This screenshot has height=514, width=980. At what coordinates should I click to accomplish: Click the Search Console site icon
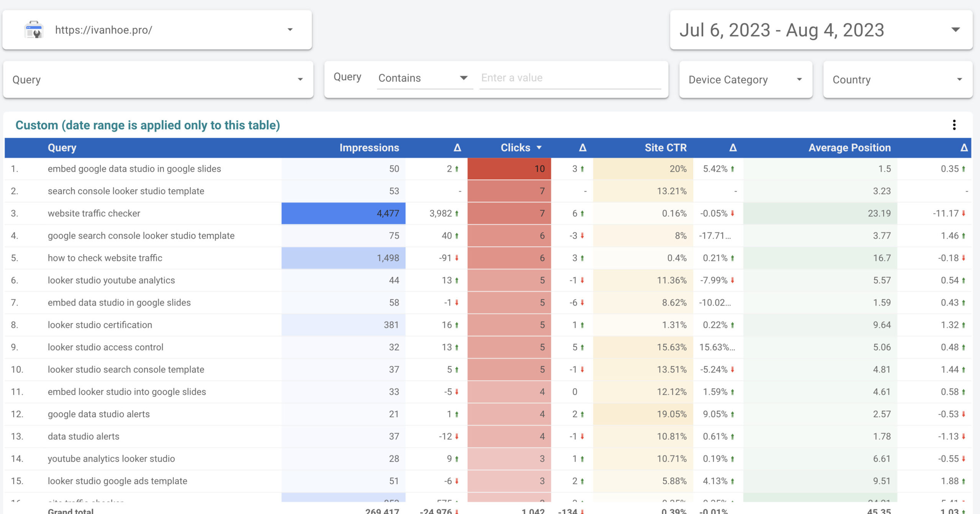click(x=34, y=30)
